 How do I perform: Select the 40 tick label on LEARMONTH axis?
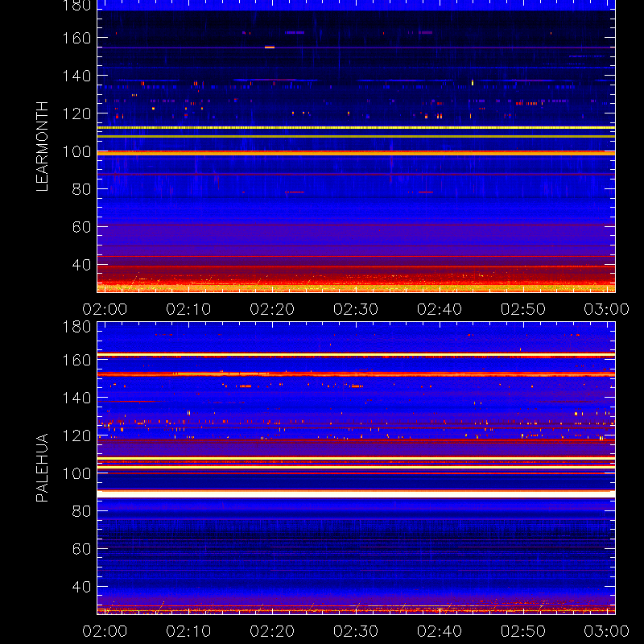[x=81, y=265]
